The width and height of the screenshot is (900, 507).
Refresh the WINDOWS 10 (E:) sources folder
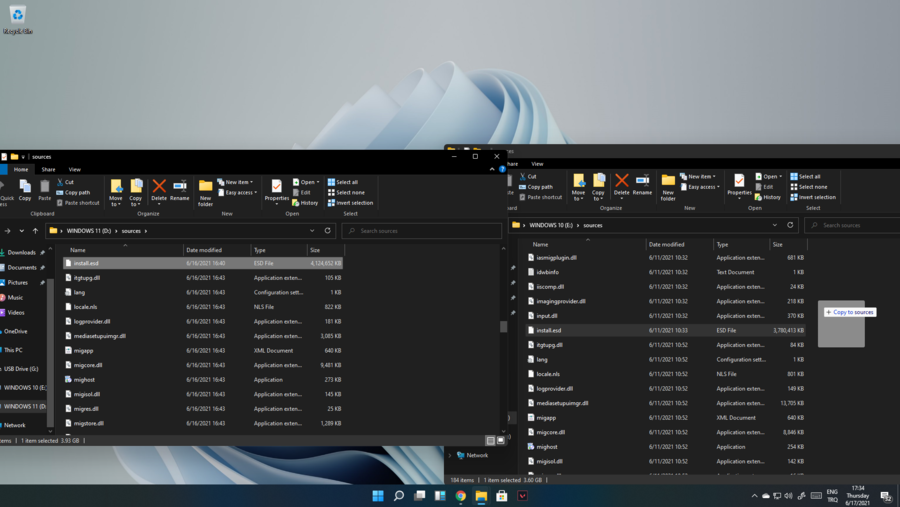(790, 225)
